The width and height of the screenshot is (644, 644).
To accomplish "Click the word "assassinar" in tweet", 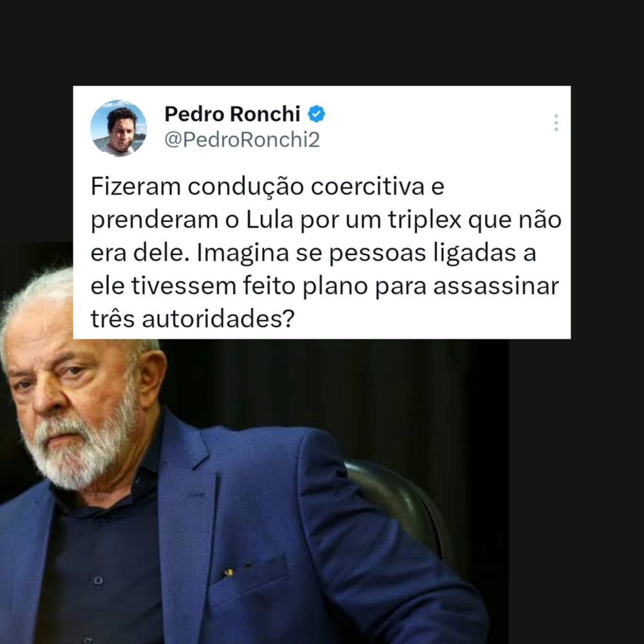I will [x=496, y=286].
